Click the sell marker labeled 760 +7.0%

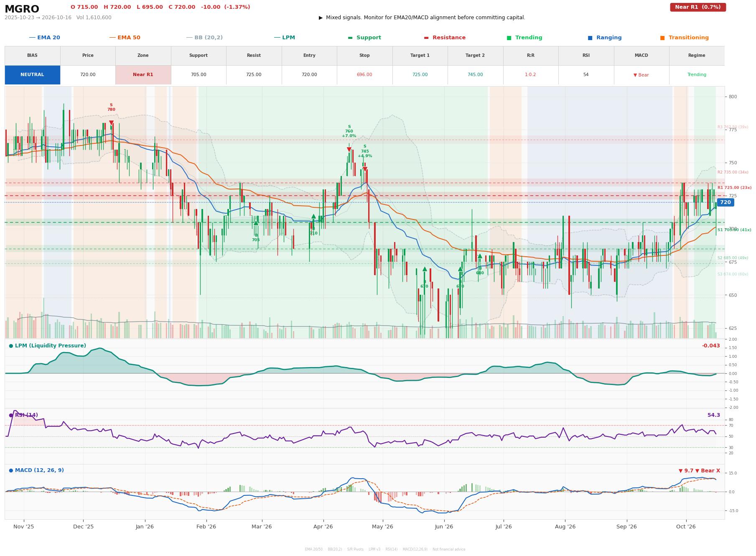coord(349,149)
